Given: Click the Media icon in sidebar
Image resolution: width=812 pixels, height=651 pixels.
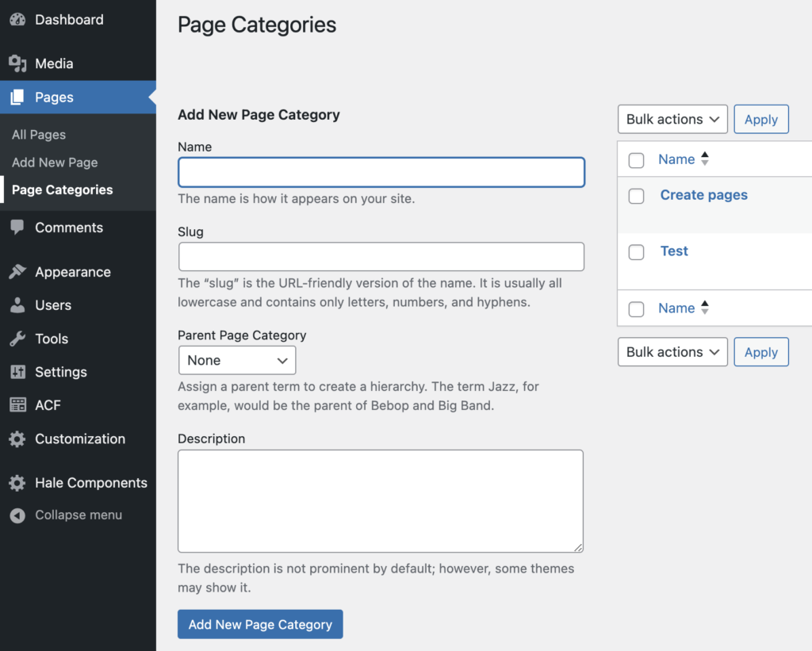Looking at the screenshot, I should point(17,64).
